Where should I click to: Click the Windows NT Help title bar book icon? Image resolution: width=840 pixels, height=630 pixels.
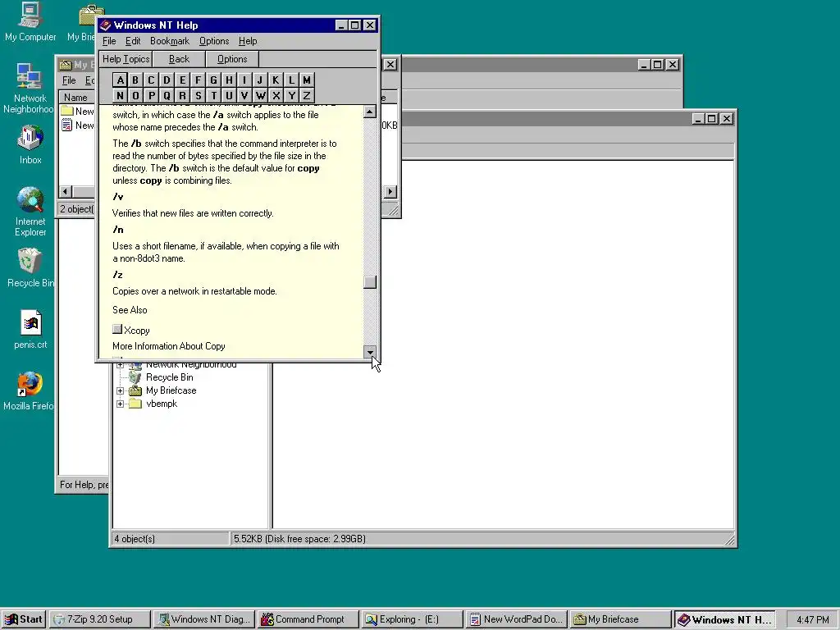coord(105,25)
